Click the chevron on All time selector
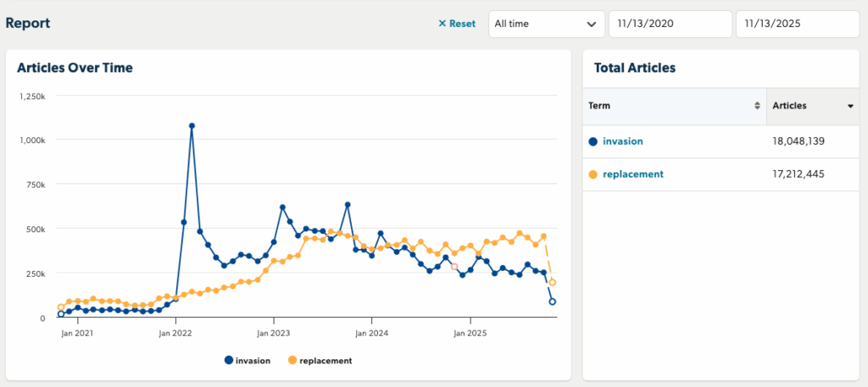The height and width of the screenshot is (387, 868). [x=592, y=24]
